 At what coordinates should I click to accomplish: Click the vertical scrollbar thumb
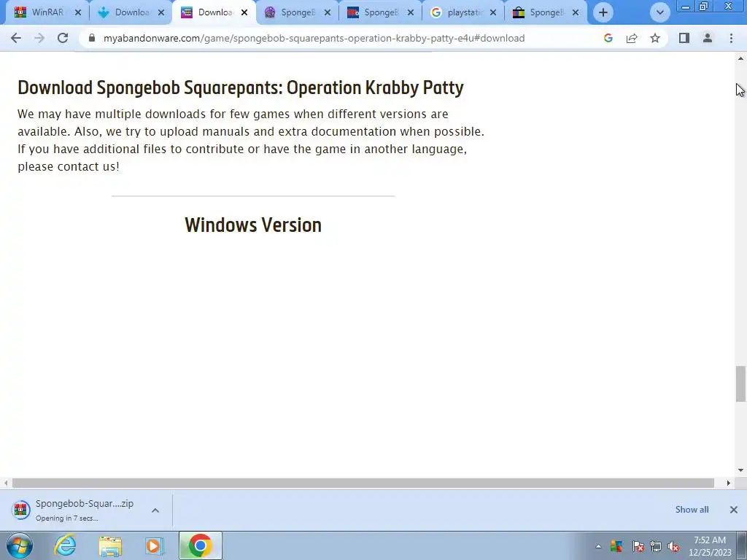point(740,384)
